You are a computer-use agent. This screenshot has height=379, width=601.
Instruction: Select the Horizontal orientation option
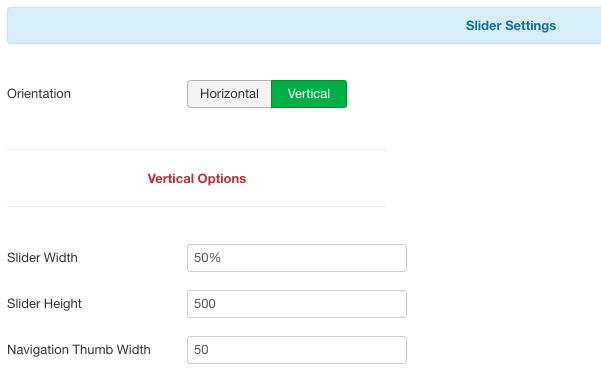[x=229, y=94]
